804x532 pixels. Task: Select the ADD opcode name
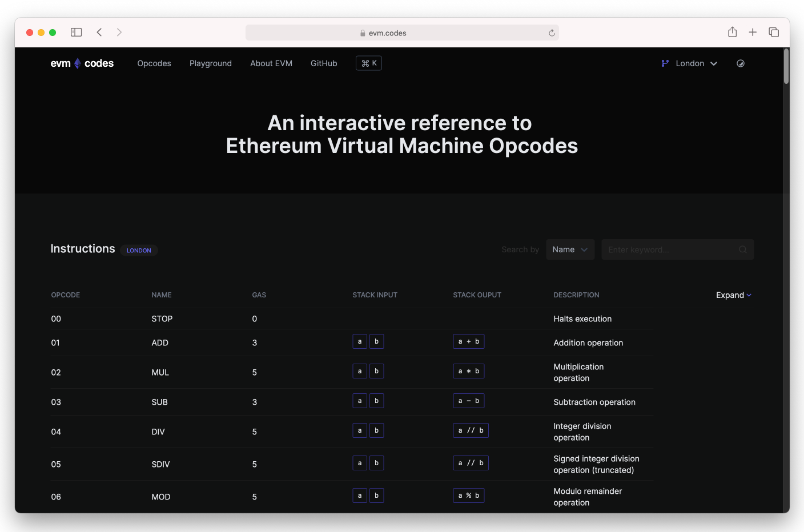click(160, 342)
